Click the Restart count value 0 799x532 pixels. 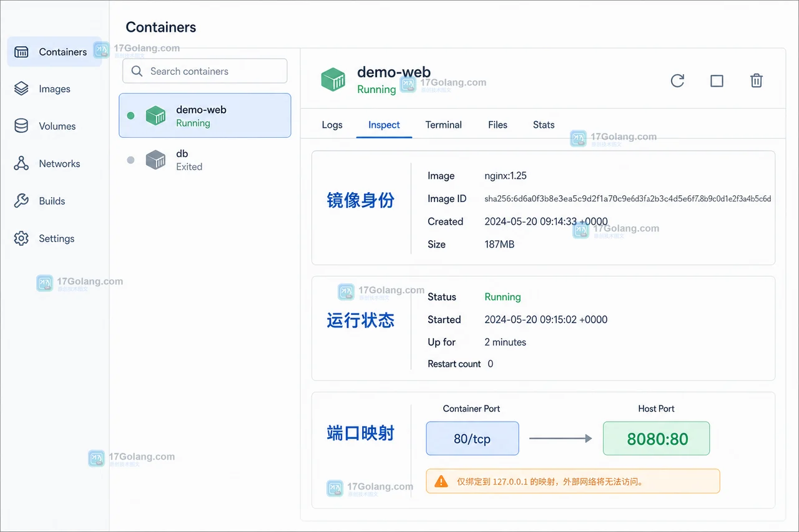(490, 364)
